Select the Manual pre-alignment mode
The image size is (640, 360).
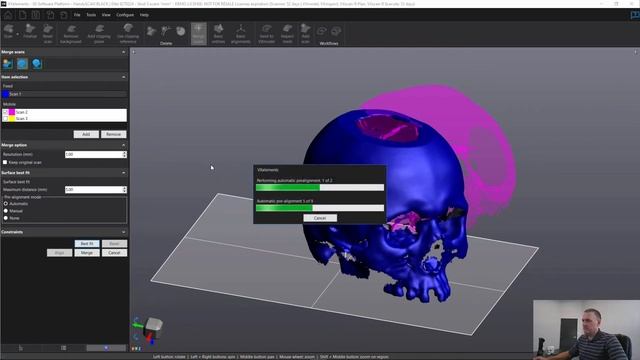(6, 211)
